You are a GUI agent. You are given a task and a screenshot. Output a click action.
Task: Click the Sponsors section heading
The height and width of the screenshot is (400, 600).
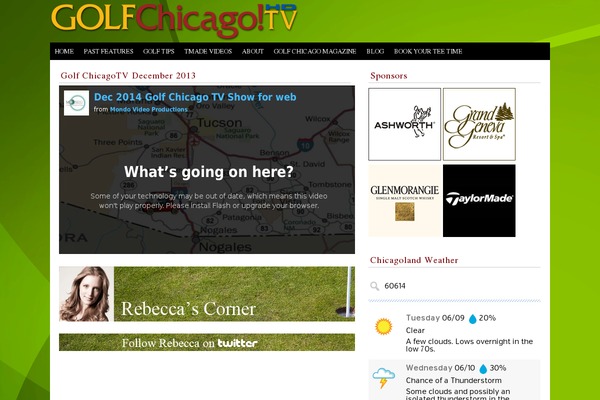pos(389,76)
